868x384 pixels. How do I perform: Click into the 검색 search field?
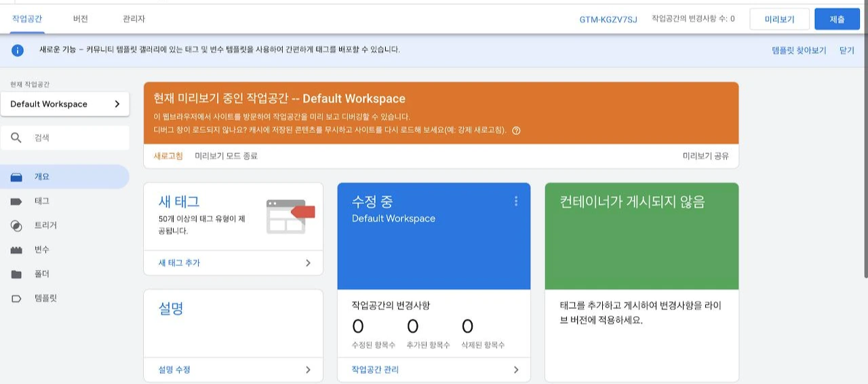[65, 138]
